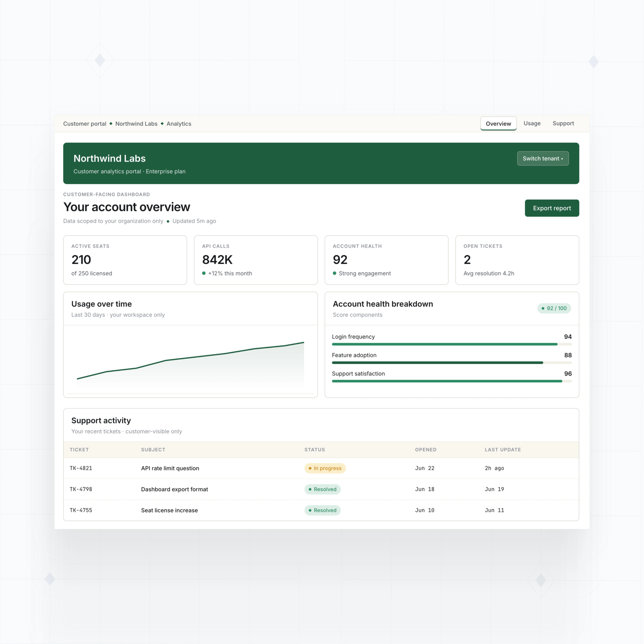Sort by the OPENED column header
The width and height of the screenshot is (644, 644).
click(x=426, y=450)
